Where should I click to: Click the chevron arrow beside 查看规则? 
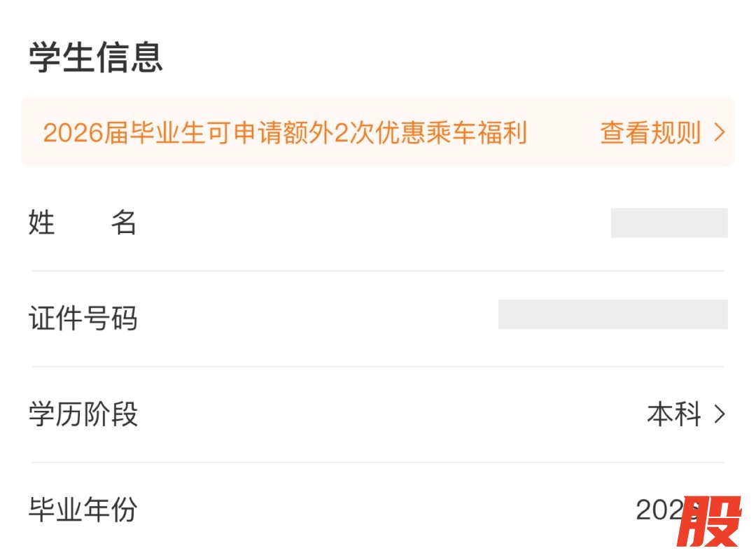719,132
